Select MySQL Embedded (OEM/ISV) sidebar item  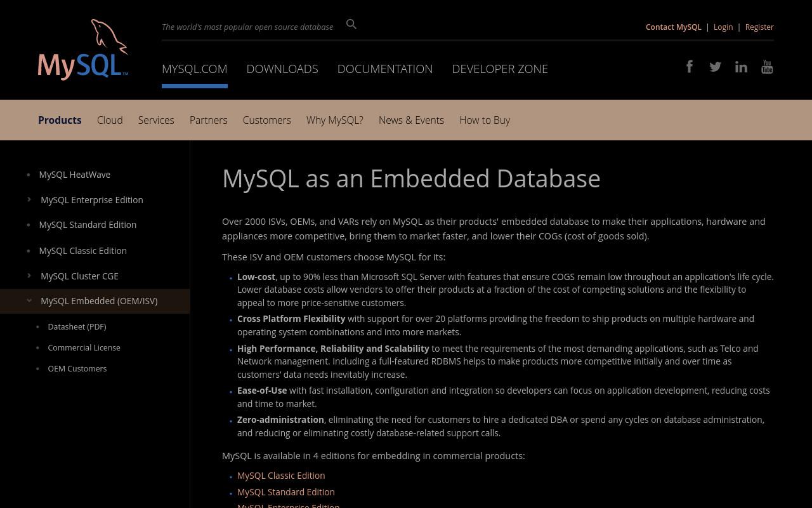[x=99, y=301]
